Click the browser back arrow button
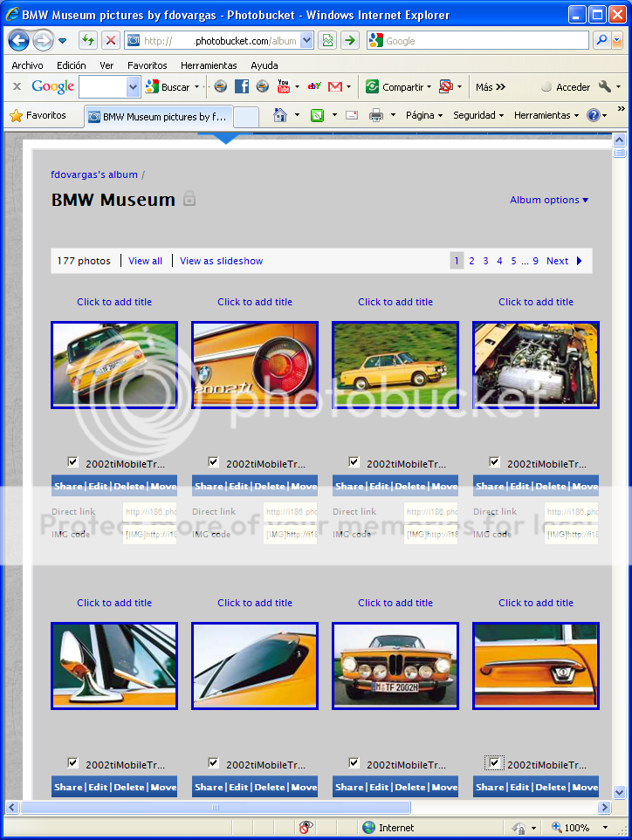Viewport: 632px width, 840px height. click(x=19, y=40)
